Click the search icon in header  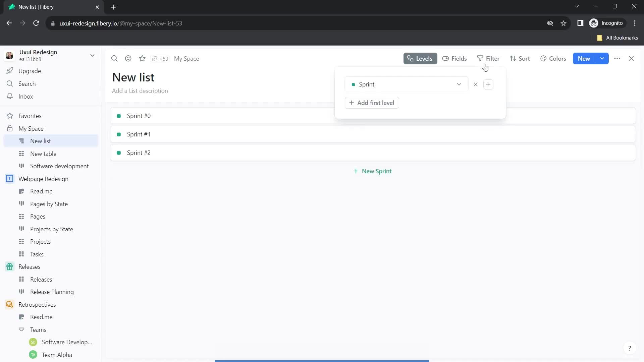pos(114,58)
